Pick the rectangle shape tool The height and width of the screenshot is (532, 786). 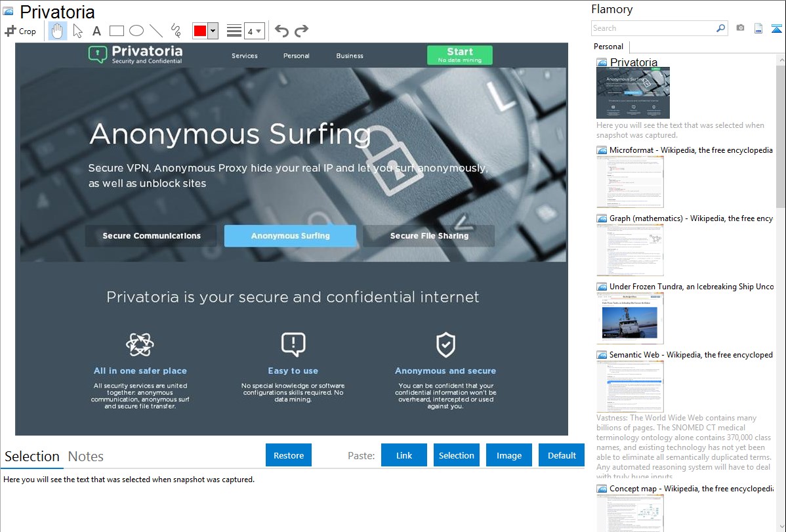pyautogui.click(x=116, y=31)
